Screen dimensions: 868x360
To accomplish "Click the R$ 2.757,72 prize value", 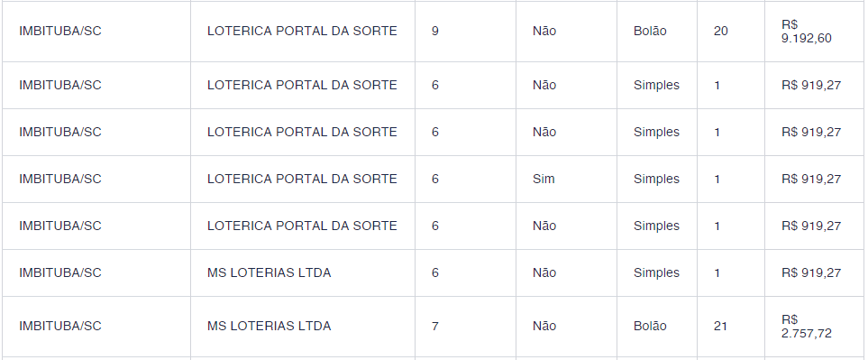I will [x=806, y=327].
